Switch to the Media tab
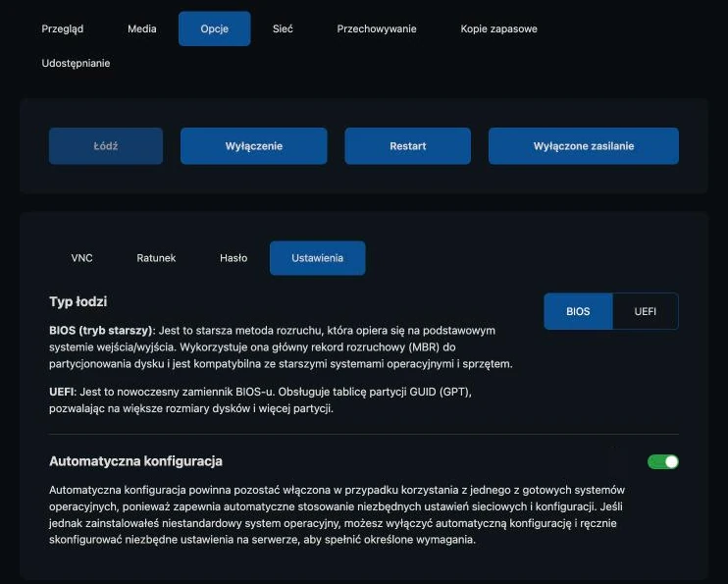The image size is (728, 584). pos(142,28)
